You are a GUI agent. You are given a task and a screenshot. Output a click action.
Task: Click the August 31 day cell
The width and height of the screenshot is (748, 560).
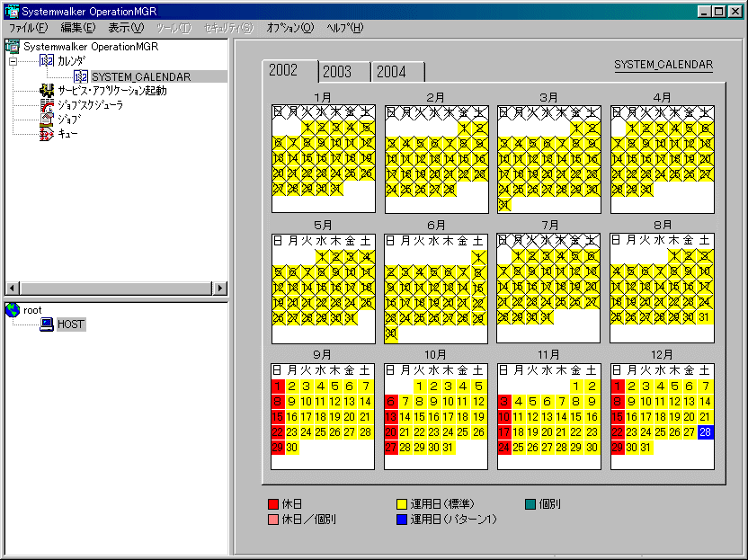point(704,316)
